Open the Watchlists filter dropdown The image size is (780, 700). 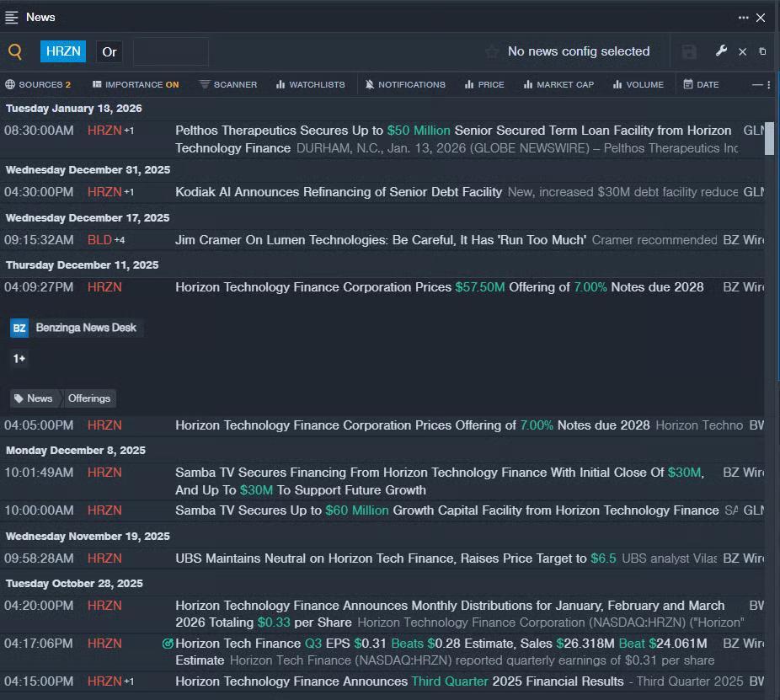(x=310, y=84)
